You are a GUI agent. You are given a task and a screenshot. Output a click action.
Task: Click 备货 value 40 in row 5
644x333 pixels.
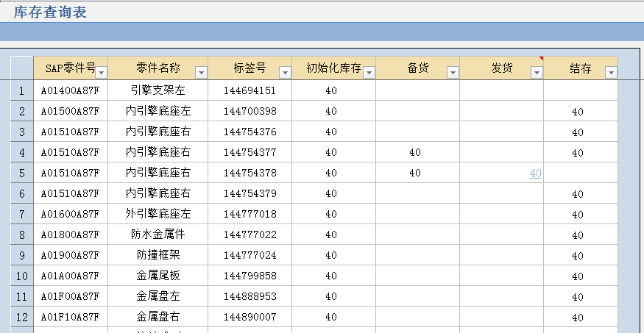(415, 173)
